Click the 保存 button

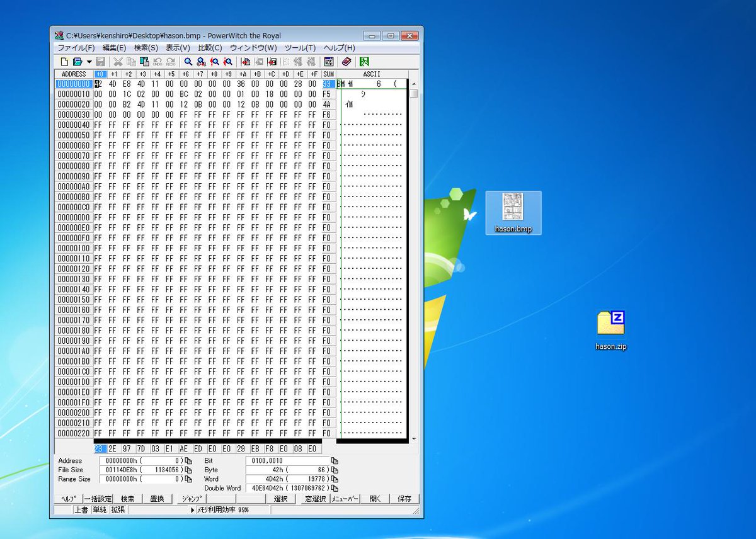point(404,499)
